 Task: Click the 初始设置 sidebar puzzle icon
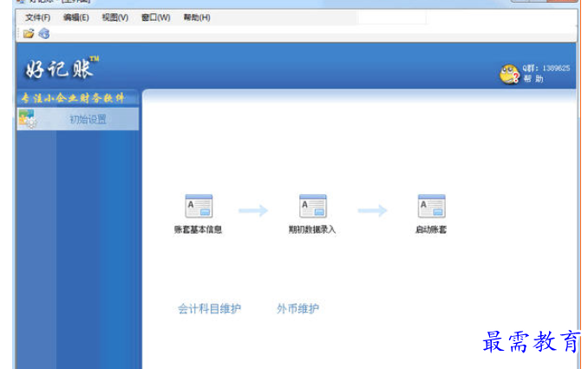pos(28,119)
